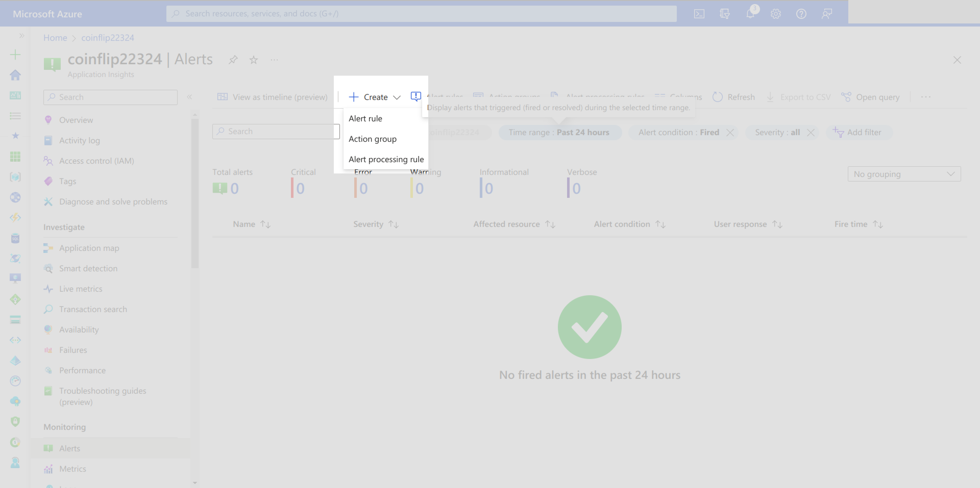The width and height of the screenshot is (980, 488).
Task: Pin the coinflip22324 Alerts blade
Action: (233, 60)
